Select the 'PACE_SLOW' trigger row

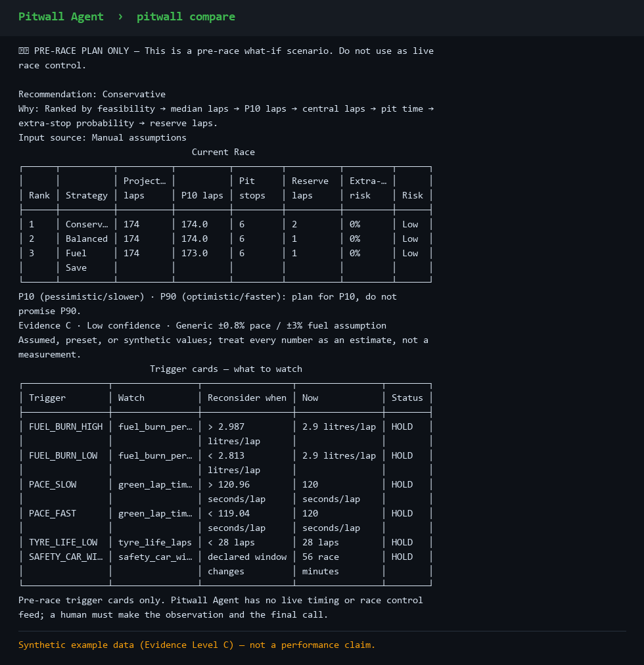coord(225,492)
